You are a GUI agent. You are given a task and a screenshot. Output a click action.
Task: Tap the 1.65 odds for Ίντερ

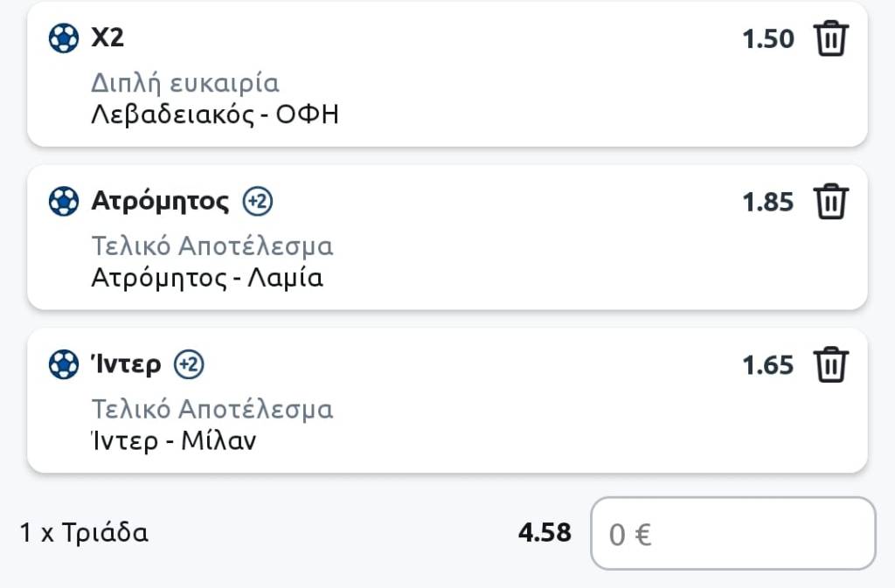pyautogui.click(x=767, y=364)
